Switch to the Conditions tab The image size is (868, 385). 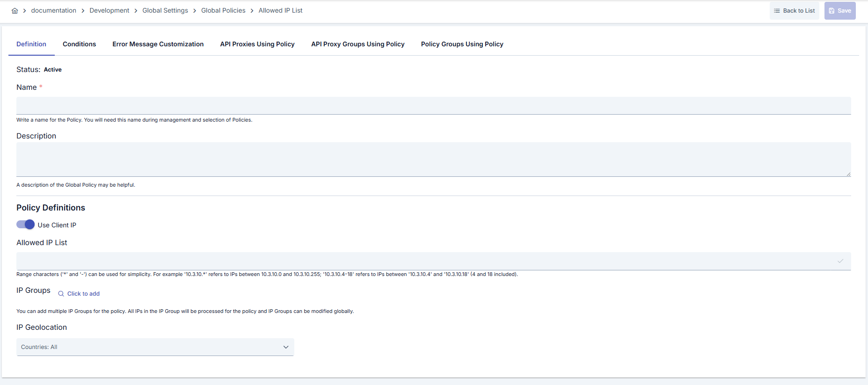pyautogui.click(x=79, y=44)
